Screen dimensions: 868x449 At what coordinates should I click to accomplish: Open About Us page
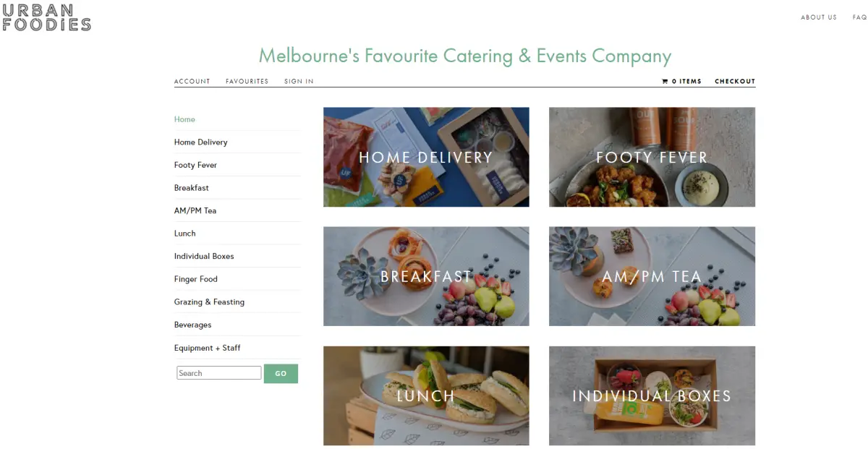click(819, 17)
